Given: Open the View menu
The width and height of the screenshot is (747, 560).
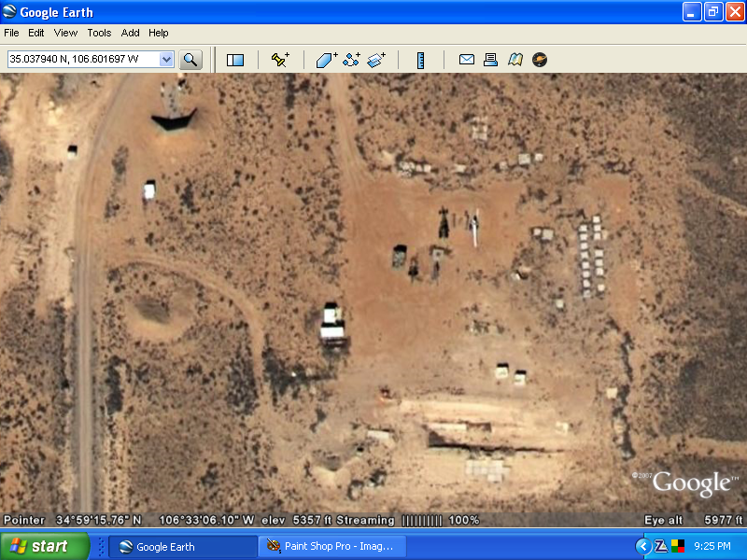Looking at the screenshot, I should pyautogui.click(x=65, y=33).
